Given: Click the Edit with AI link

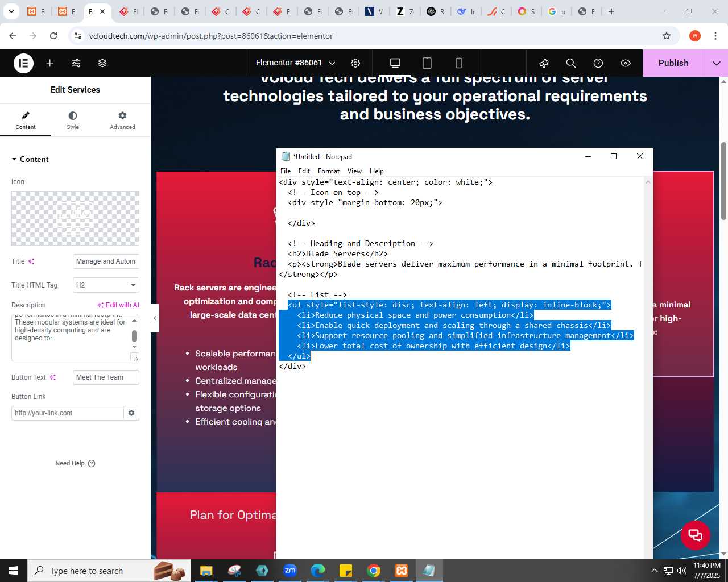Looking at the screenshot, I should point(118,305).
